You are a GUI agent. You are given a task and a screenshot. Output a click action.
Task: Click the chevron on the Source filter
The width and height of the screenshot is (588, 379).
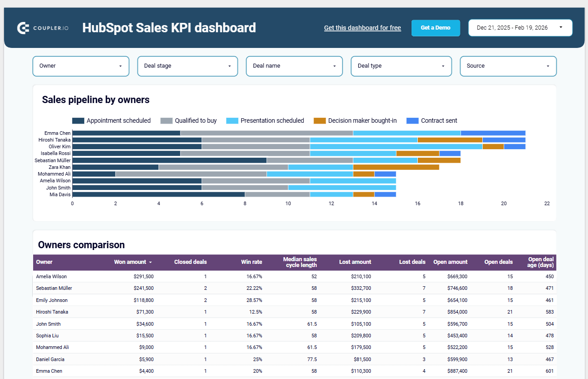pos(550,66)
